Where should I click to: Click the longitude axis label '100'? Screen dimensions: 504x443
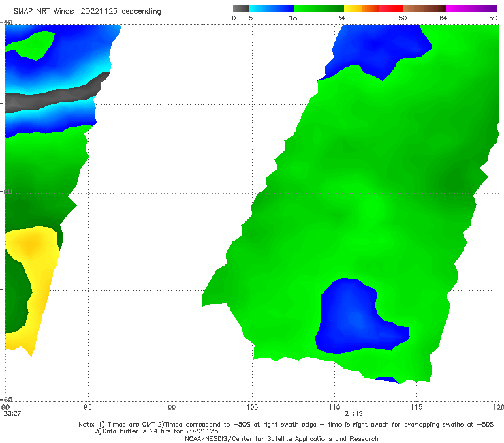[x=170, y=408]
